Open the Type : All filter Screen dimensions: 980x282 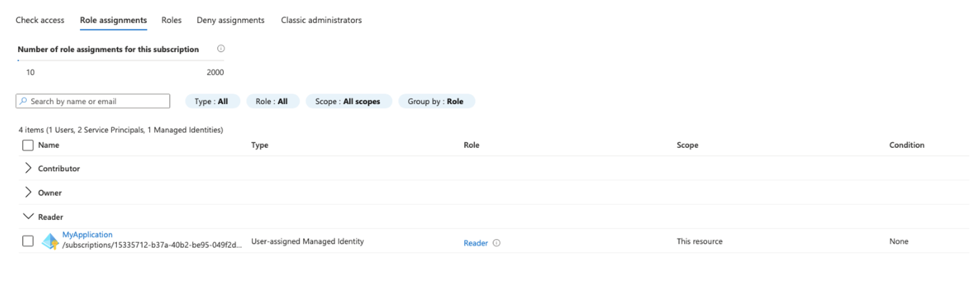[x=212, y=101]
